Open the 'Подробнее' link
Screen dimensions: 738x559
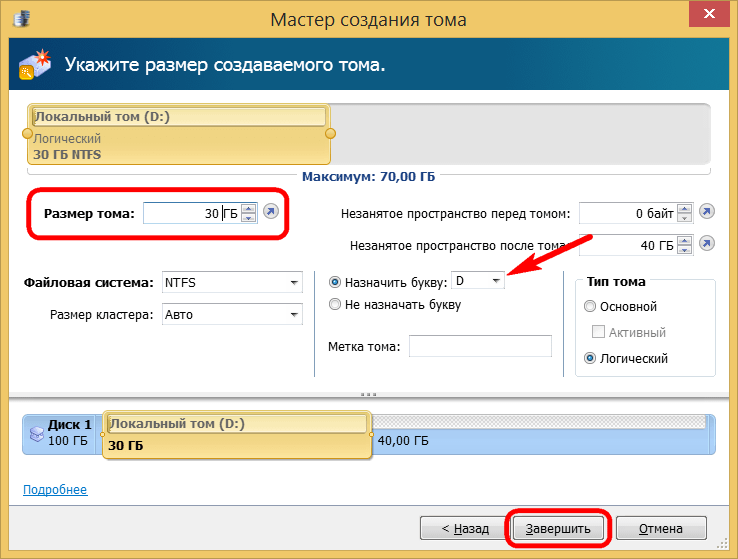tap(55, 490)
